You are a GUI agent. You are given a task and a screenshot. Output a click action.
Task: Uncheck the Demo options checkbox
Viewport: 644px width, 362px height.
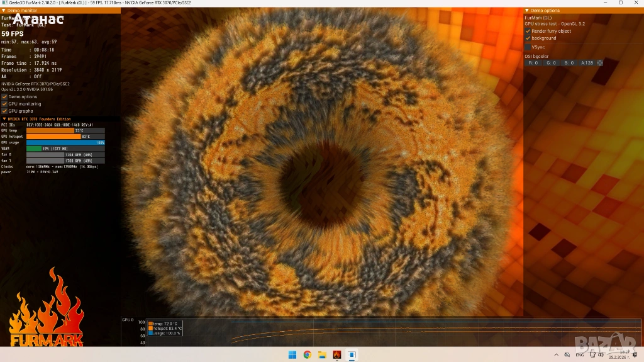coord(4,97)
